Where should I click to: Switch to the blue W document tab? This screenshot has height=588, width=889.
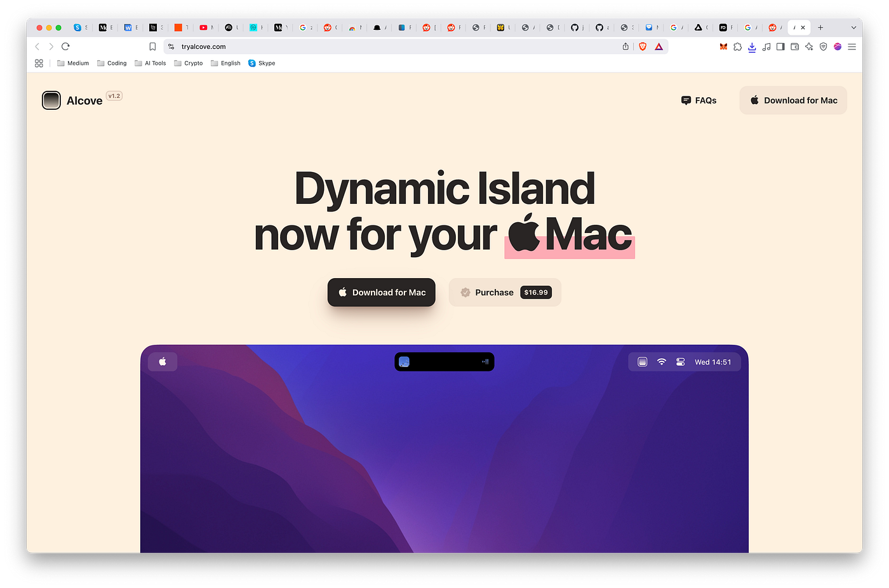click(x=131, y=27)
